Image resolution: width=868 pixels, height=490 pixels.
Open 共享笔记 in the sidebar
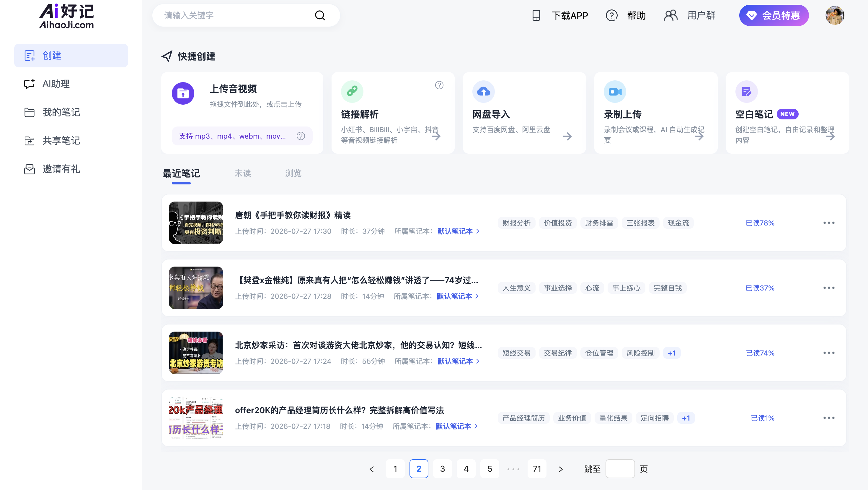pos(71,140)
